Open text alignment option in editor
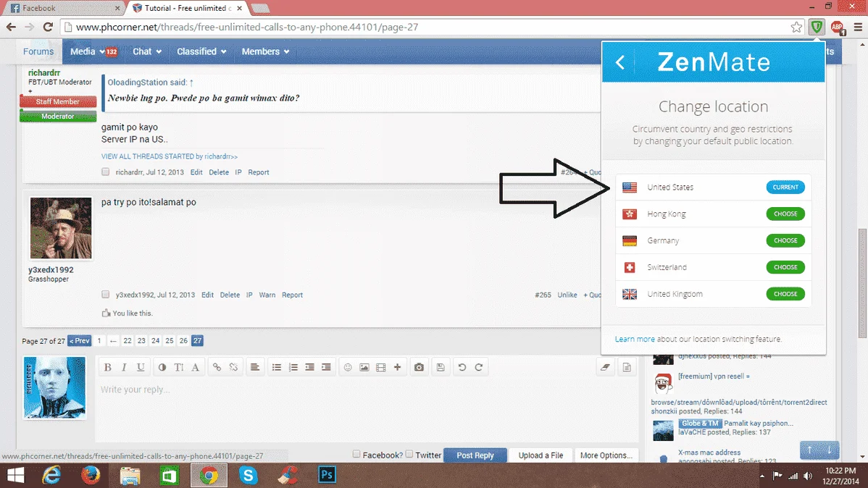Viewport: 868px width, 488px height. 254,367
